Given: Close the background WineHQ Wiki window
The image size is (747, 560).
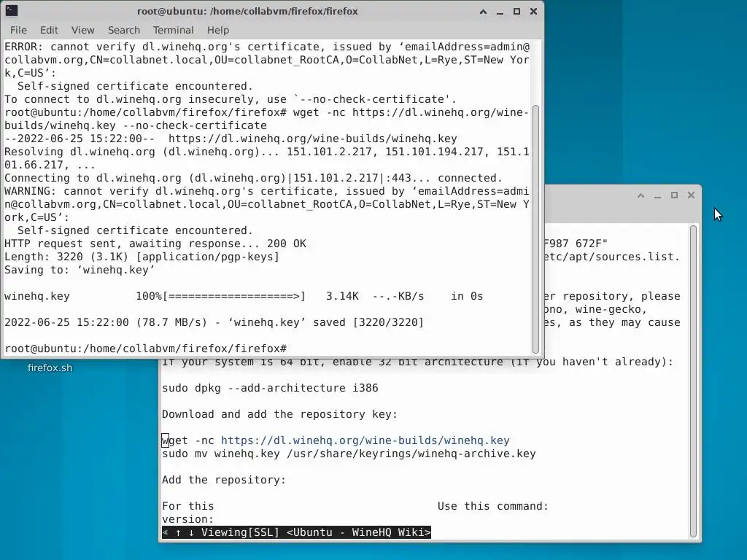Looking at the screenshot, I should 692,195.
